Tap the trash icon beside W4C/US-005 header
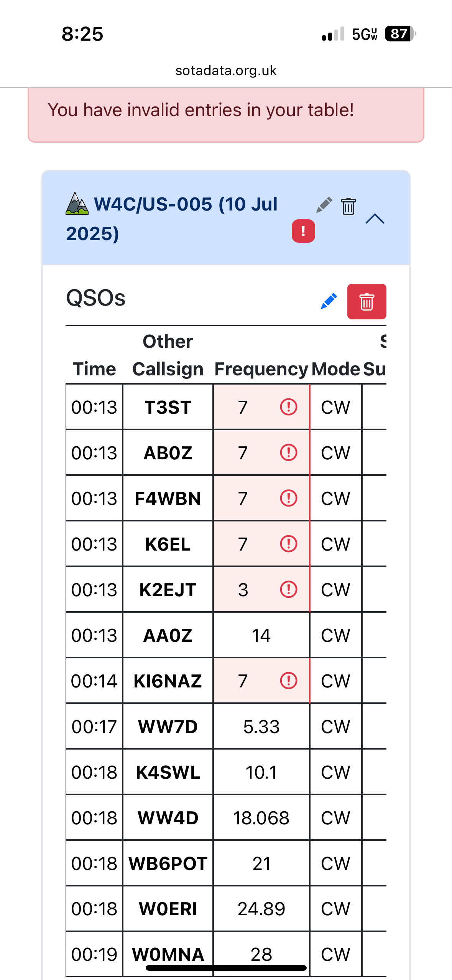The height and width of the screenshot is (980, 452). pyautogui.click(x=348, y=206)
